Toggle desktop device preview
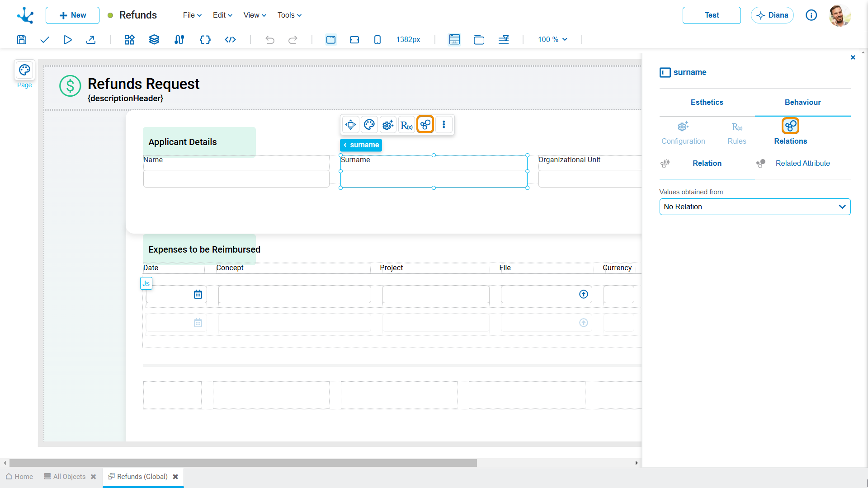This screenshot has width=868, height=488. pos(331,40)
